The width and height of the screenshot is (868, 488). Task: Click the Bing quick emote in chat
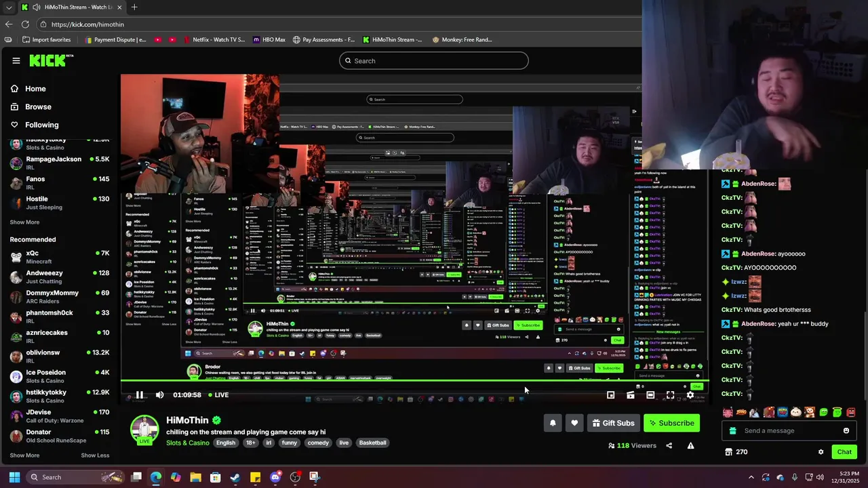tap(741, 412)
